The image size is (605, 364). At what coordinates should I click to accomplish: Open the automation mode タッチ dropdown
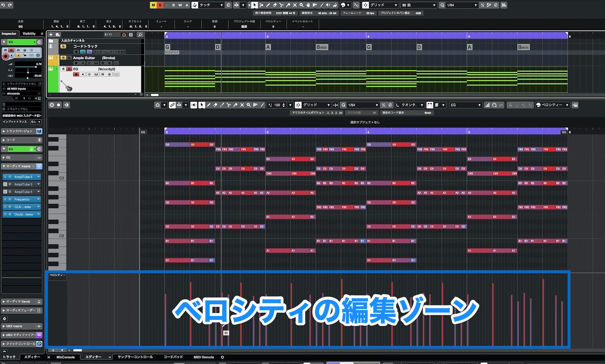click(211, 5)
